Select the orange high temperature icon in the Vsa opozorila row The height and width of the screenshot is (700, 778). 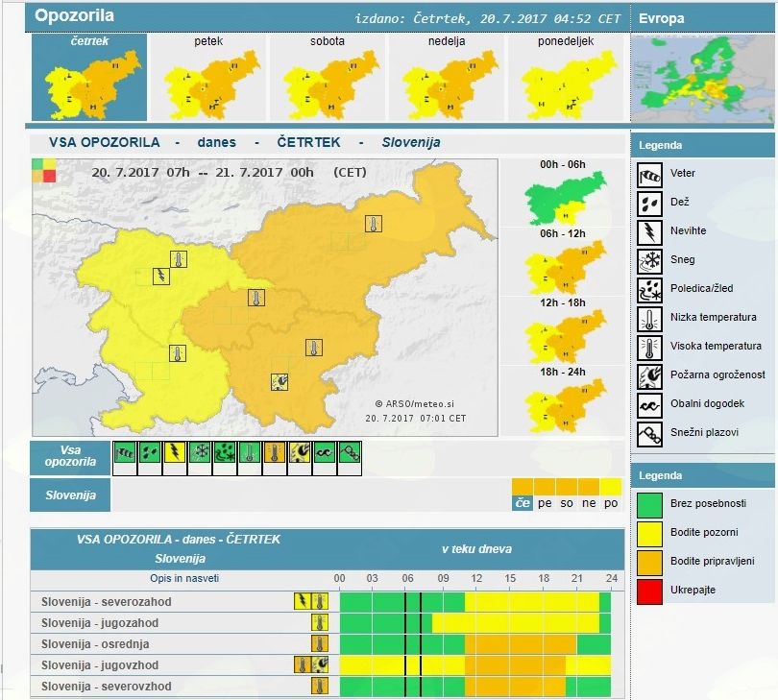(x=275, y=451)
